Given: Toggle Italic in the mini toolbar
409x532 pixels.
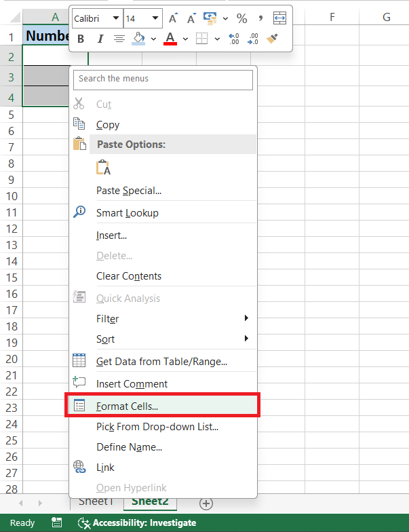Looking at the screenshot, I should click(100, 39).
